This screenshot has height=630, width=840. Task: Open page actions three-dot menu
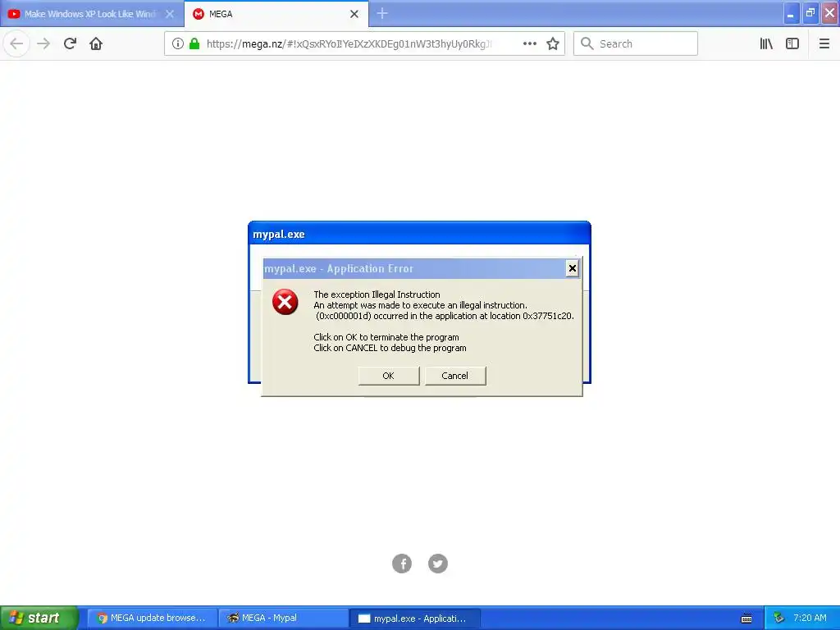coord(529,43)
